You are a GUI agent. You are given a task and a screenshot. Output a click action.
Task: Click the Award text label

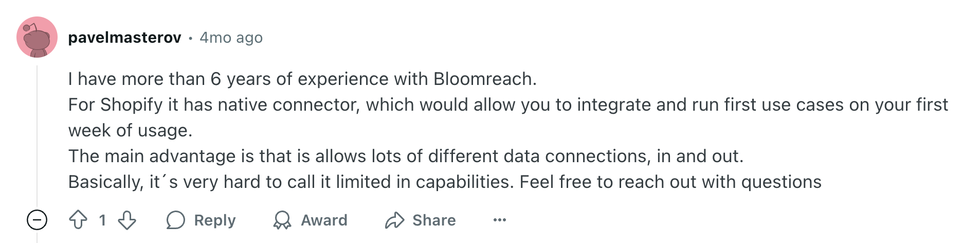324,220
